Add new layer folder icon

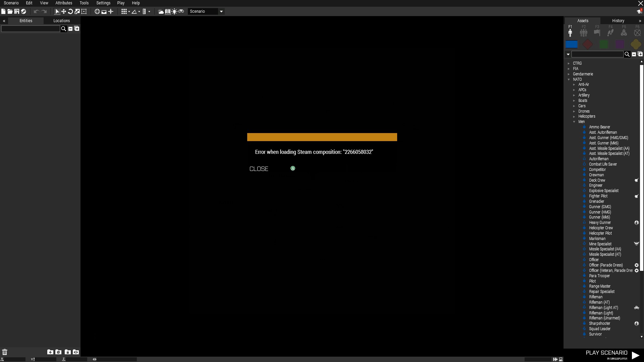[50, 352]
